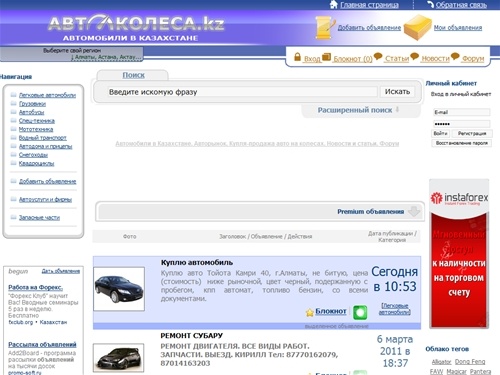Click the instaforex banner ad
This screenshot has height=375, width=500.
pyautogui.click(x=459, y=253)
